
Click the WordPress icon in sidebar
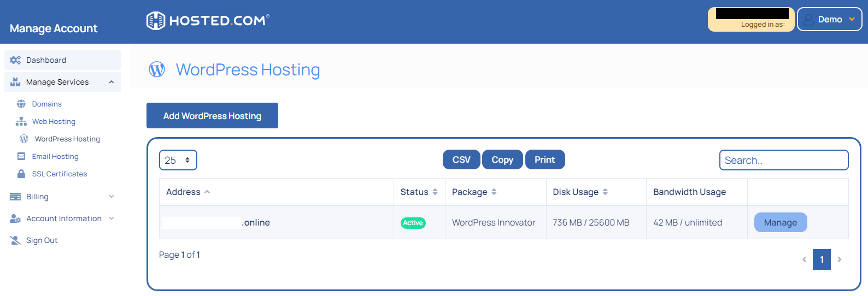[24, 139]
